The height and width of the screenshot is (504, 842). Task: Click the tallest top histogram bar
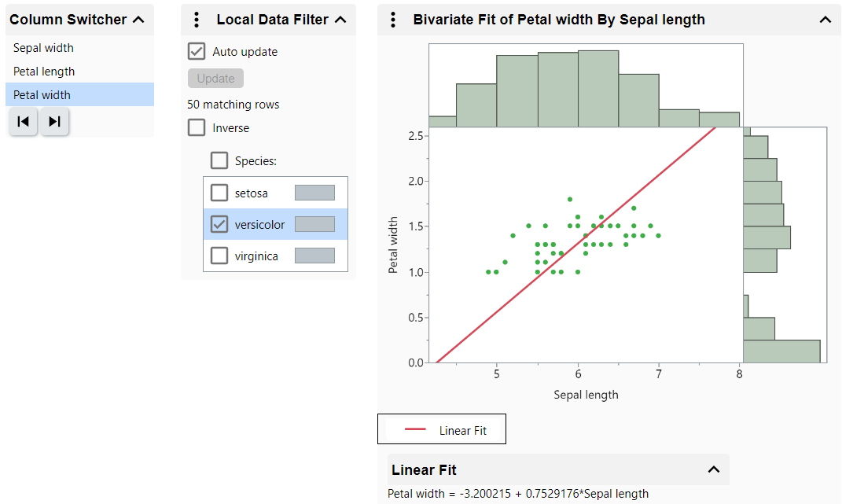tap(598, 88)
